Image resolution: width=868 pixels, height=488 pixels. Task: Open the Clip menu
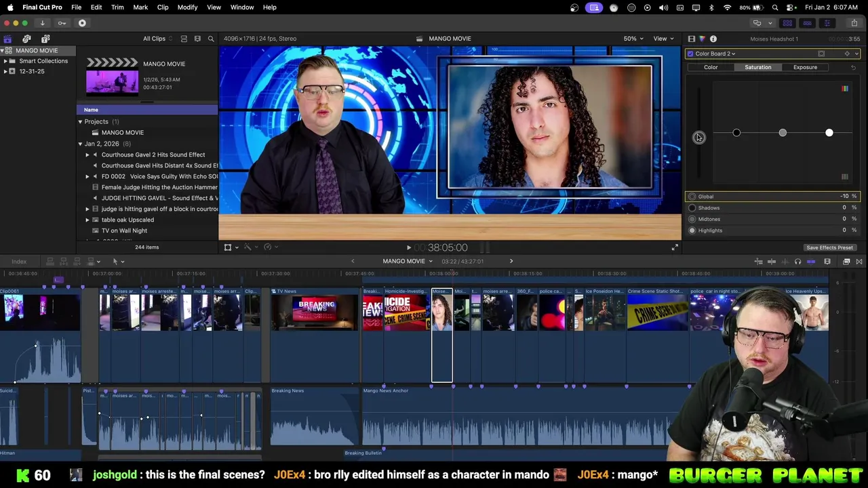(163, 7)
